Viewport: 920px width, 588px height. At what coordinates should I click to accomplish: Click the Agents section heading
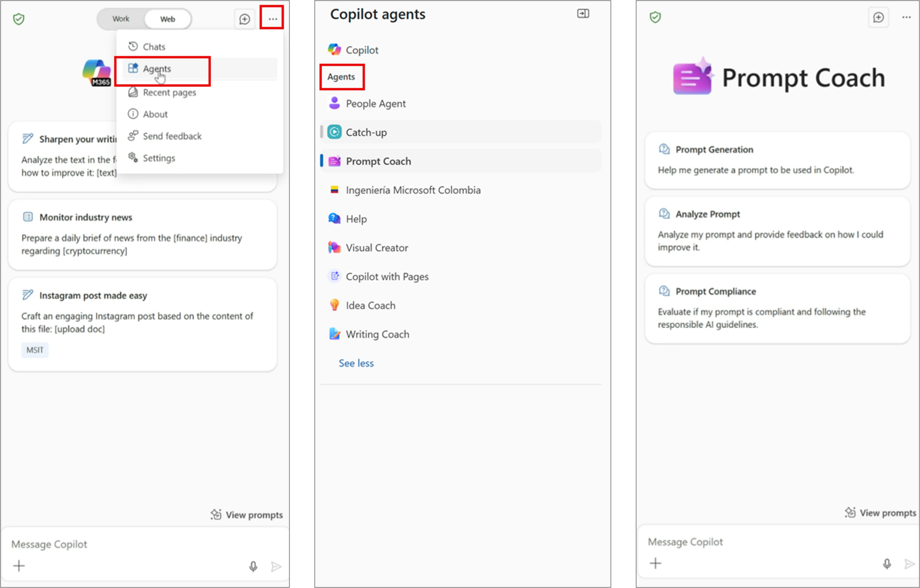341,77
